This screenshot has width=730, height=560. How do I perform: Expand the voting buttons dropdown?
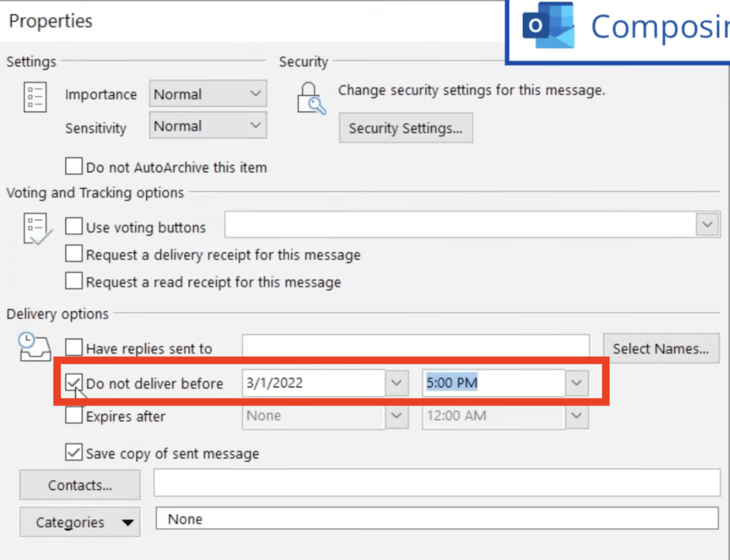pyautogui.click(x=708, y=224)
